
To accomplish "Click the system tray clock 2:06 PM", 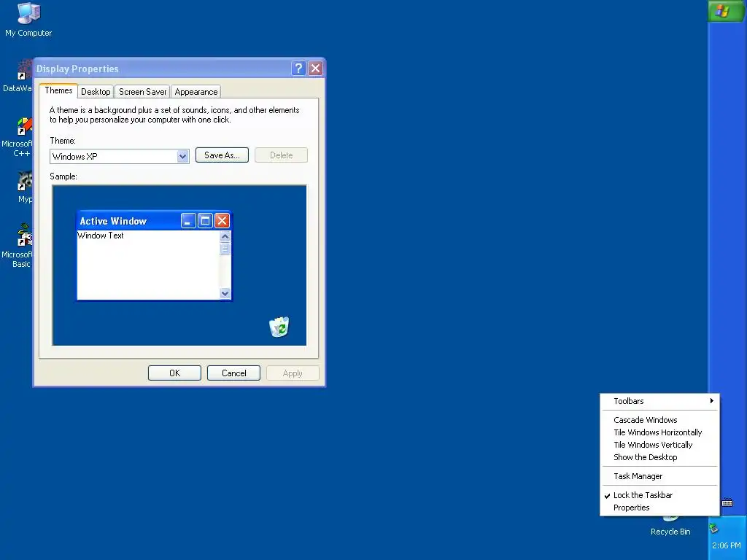I will (726, 545).
